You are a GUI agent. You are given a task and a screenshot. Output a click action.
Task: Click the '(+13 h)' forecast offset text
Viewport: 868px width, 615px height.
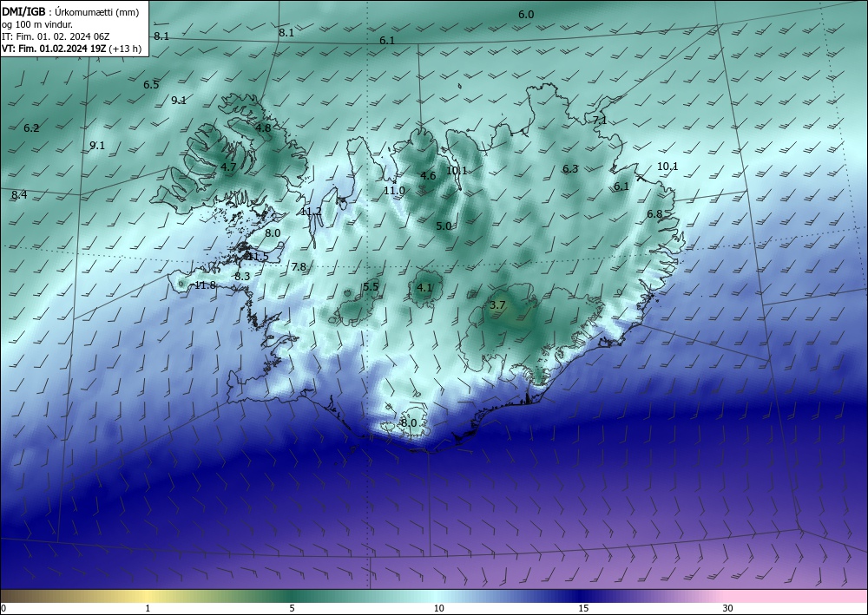(125, 49)
